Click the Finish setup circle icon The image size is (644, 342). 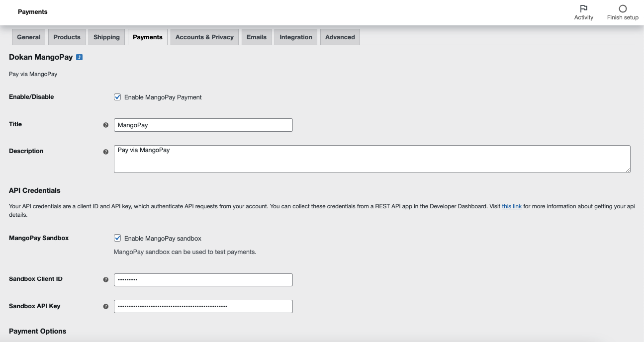click(x=622, y=8)
